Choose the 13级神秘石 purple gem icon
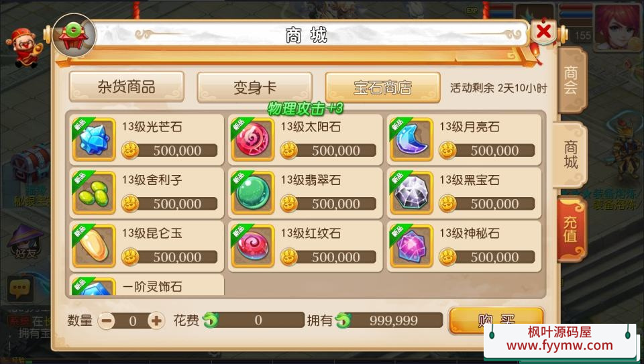Image resolution: width=644 pixels, height=364 pixels. pyautogui.click(x=411, y=246)
